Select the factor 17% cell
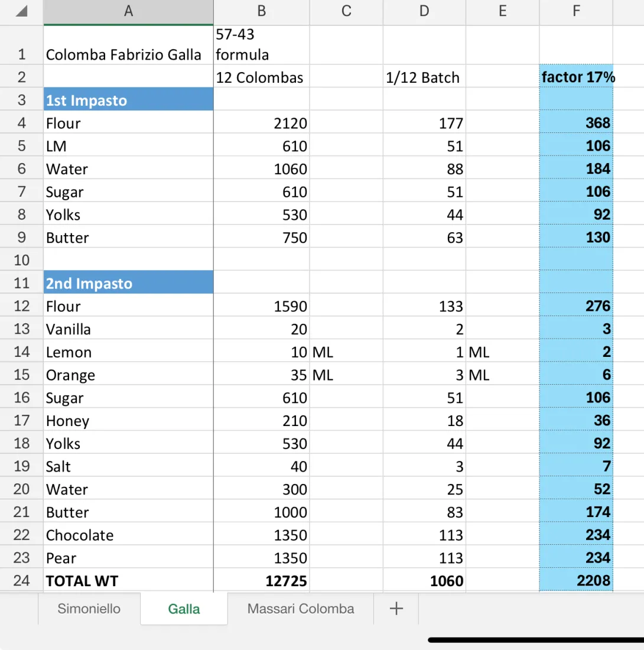 [x=576, y=77]
